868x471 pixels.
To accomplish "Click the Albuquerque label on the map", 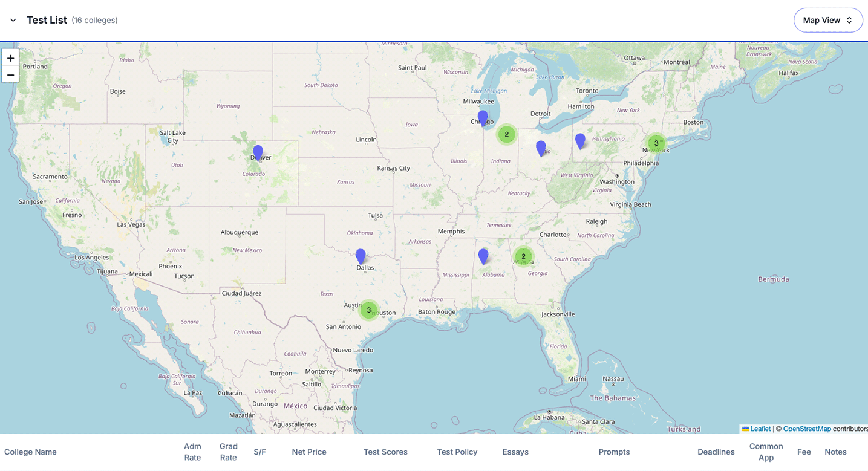I will [240, 232].
